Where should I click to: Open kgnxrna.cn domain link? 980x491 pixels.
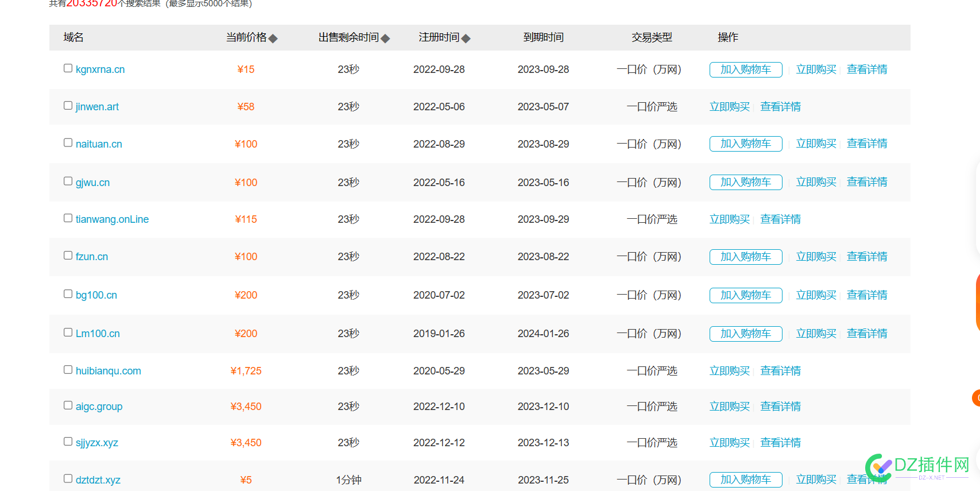click(100, 69)
